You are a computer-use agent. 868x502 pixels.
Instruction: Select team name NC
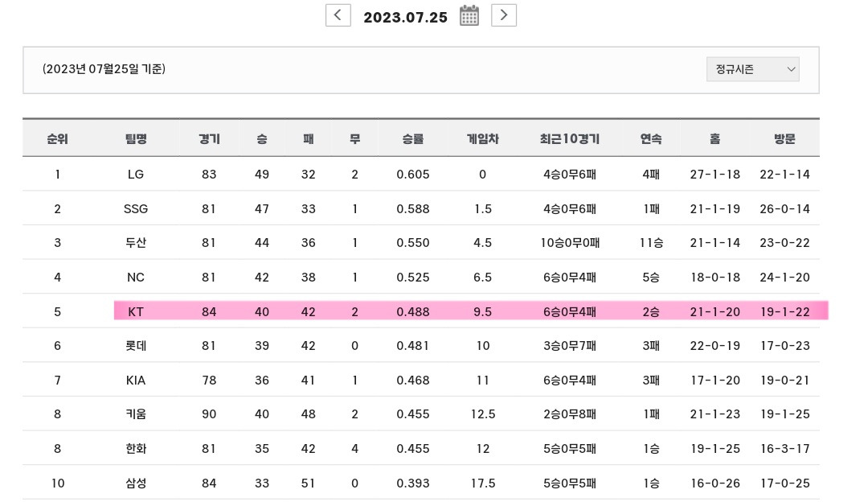[x=136, y=277]
